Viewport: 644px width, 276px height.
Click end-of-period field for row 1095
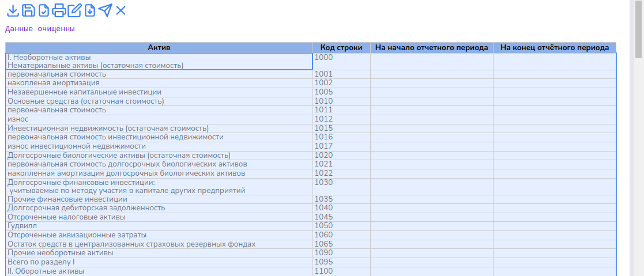point(555,262)
